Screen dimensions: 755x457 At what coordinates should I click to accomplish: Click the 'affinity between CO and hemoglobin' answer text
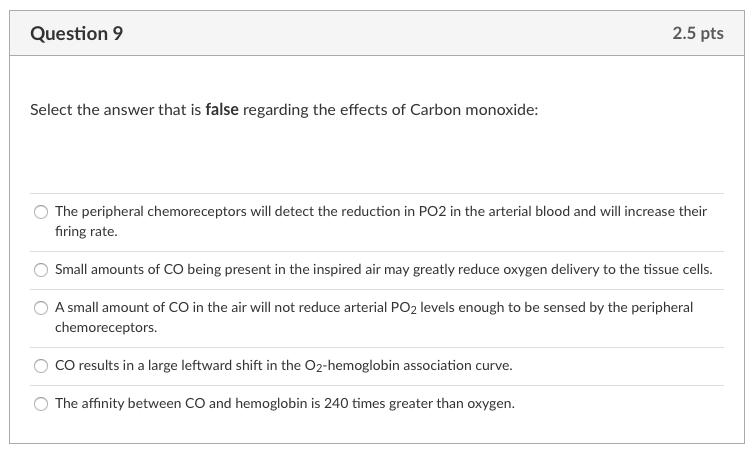[x=285, y=404]
